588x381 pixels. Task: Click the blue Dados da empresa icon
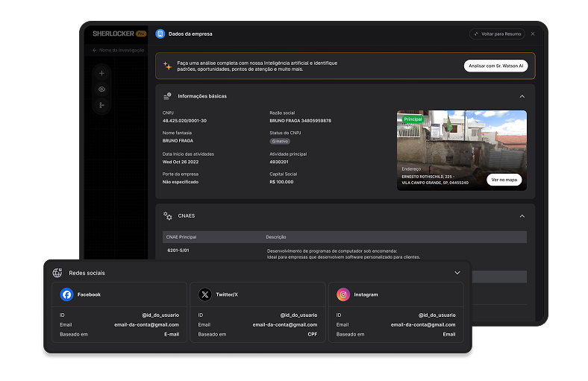tap(160, 34)
